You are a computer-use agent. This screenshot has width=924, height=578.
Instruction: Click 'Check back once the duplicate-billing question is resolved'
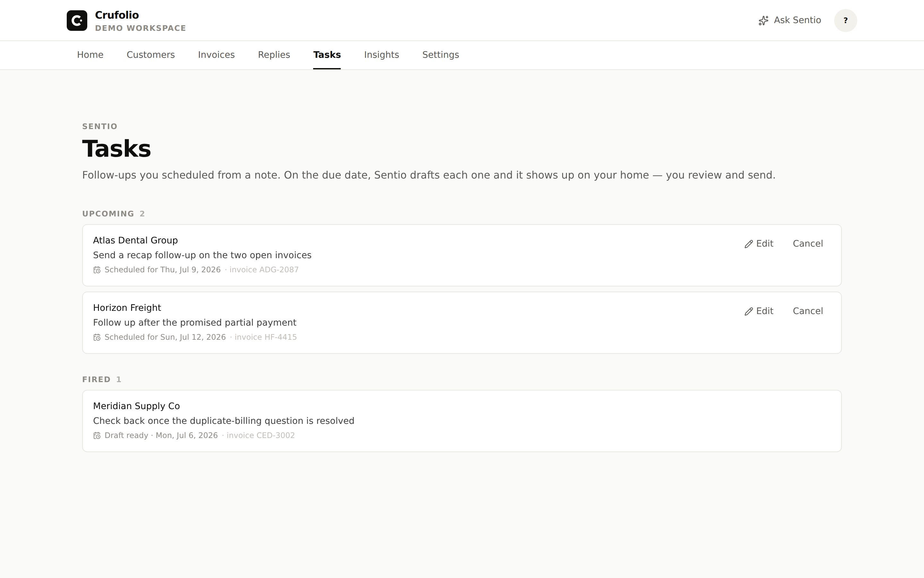tap(224, 421)
